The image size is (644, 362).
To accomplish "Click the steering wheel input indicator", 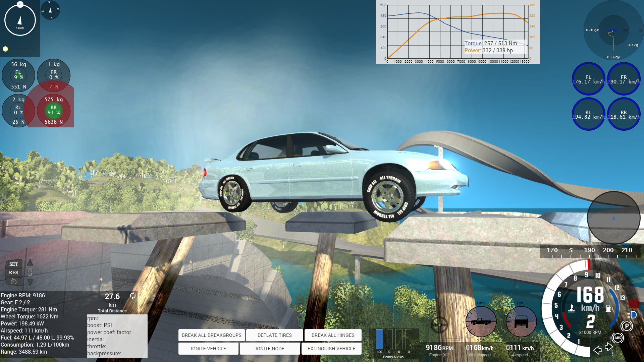I will pyautogui.click(x=439, y=325).
